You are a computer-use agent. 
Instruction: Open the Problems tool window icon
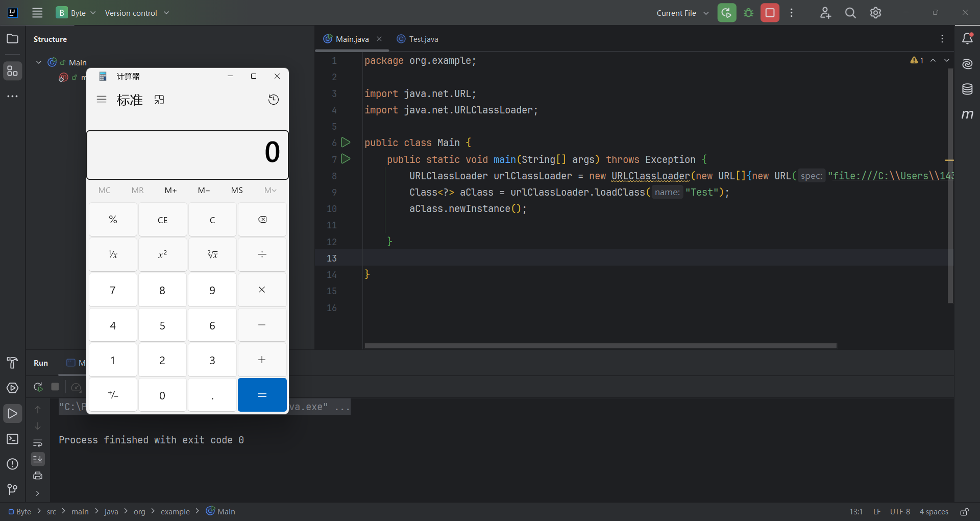12,464
